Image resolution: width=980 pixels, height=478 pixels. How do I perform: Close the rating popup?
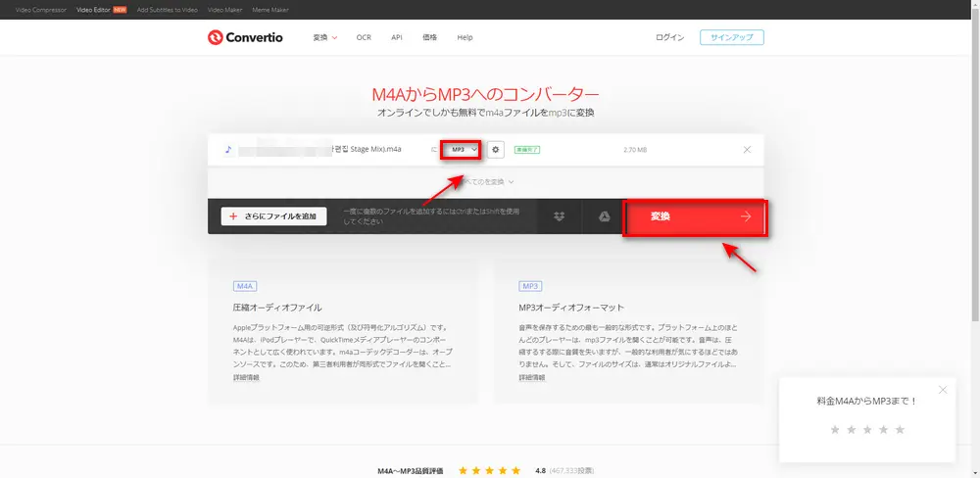[x=943, y=390]
